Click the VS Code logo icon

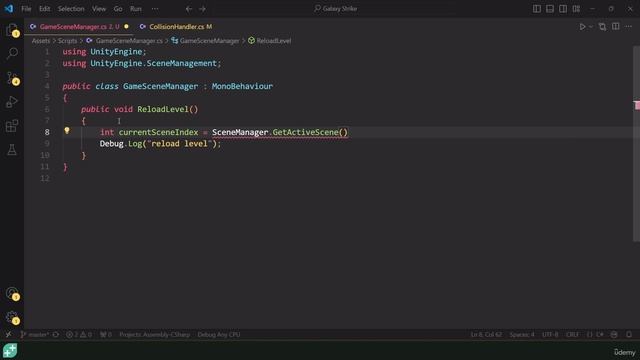(9, 9)
